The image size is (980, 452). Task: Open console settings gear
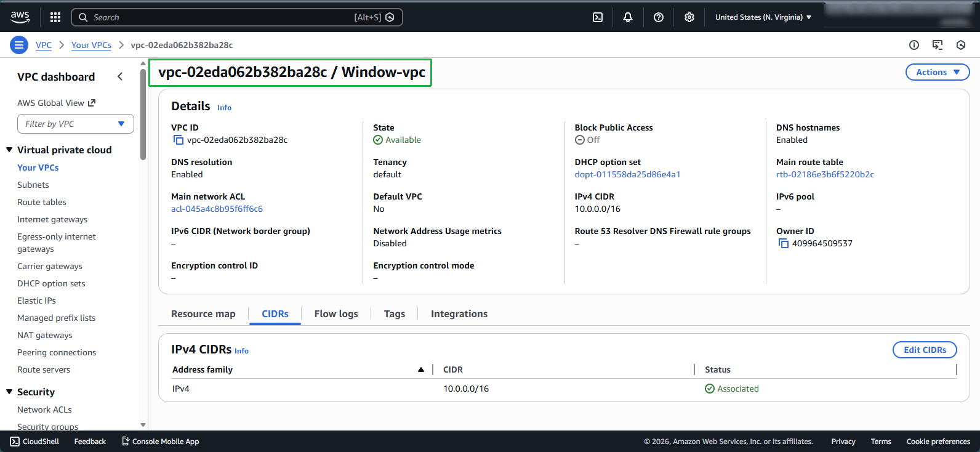click(689, 17)
